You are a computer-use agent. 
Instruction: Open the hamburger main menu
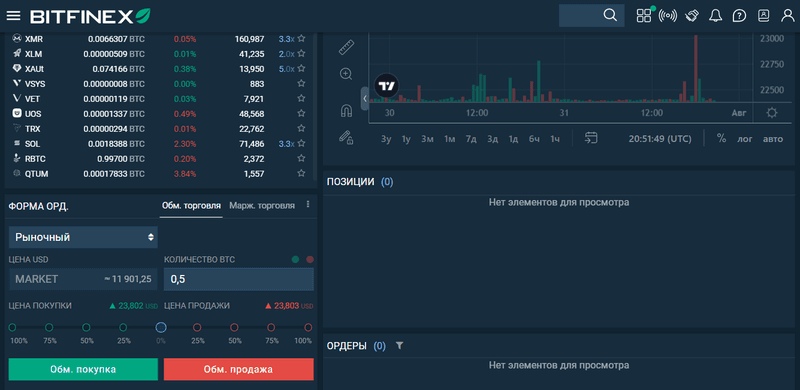pyautogui.click(x=13, y=16)
